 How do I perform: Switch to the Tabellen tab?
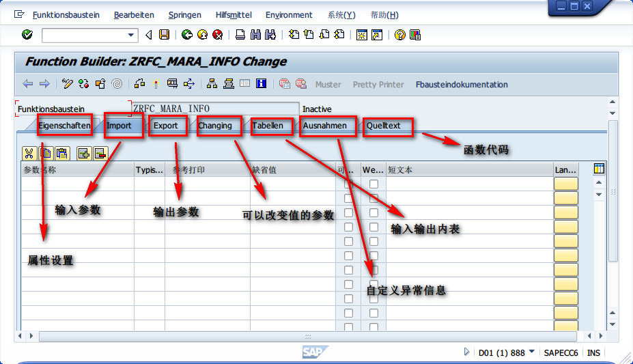(268, 126)
